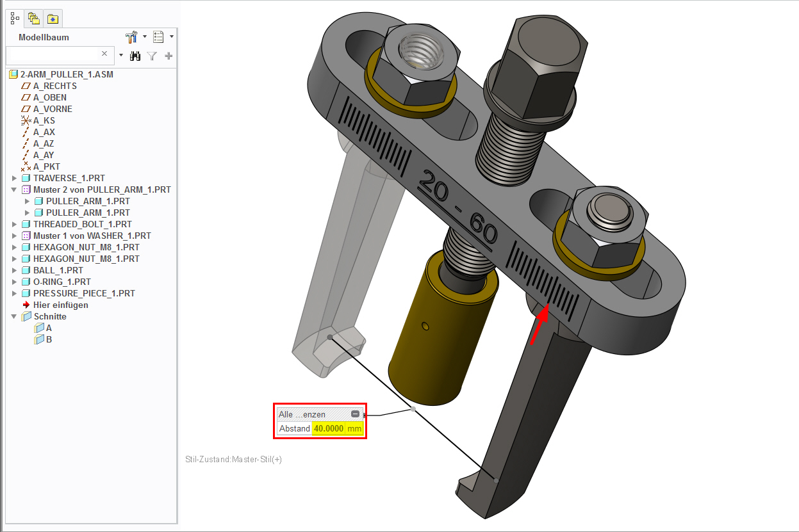Click the engraved 20 - 60 marking on the traverse

tap(457, 208)
